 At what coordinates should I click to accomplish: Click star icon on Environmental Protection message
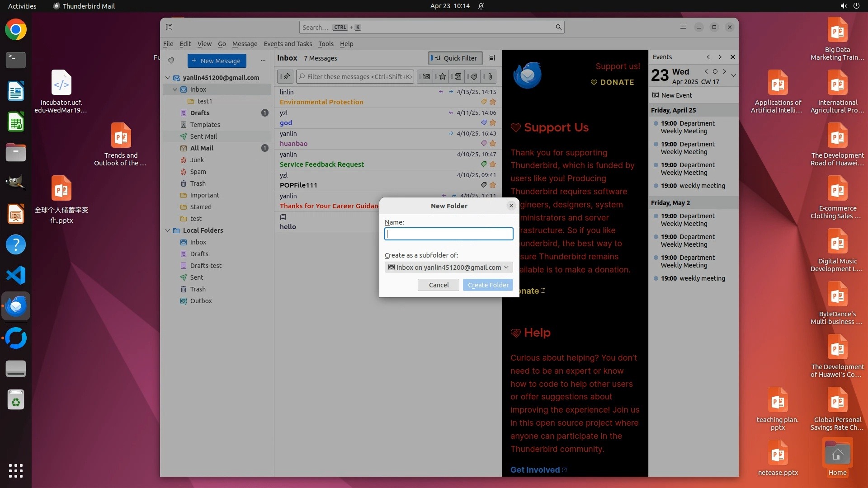(x=493, y=102)
